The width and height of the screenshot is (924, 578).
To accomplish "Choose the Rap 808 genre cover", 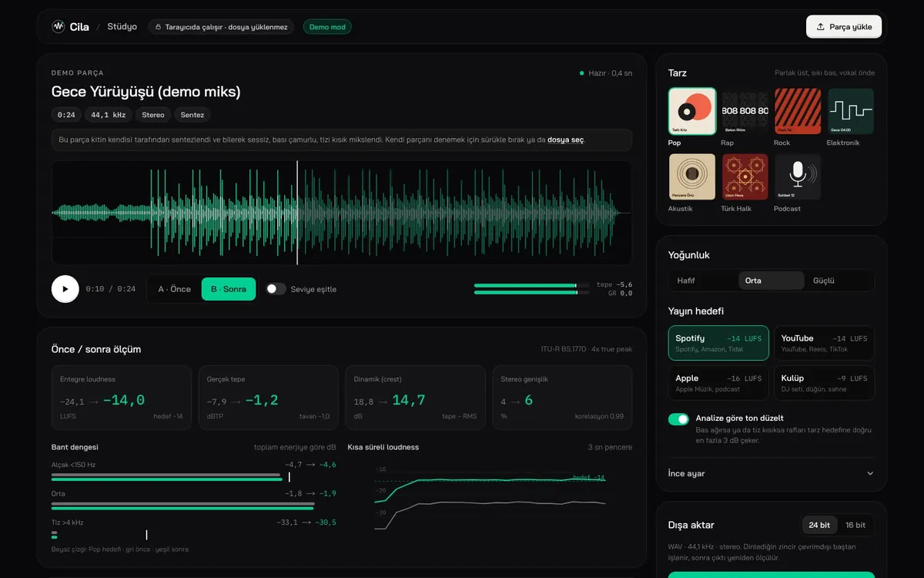I will [745, 112].
